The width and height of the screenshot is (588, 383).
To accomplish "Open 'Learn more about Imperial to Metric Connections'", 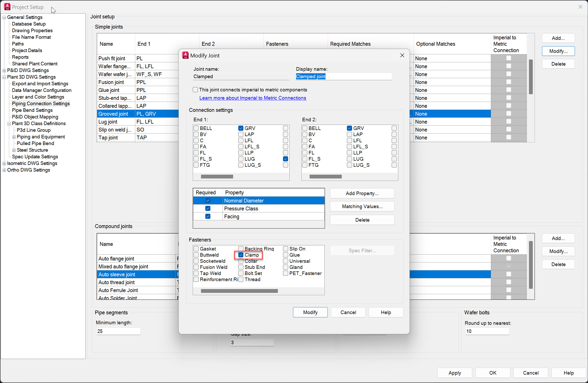I will [x=253, y=98].
